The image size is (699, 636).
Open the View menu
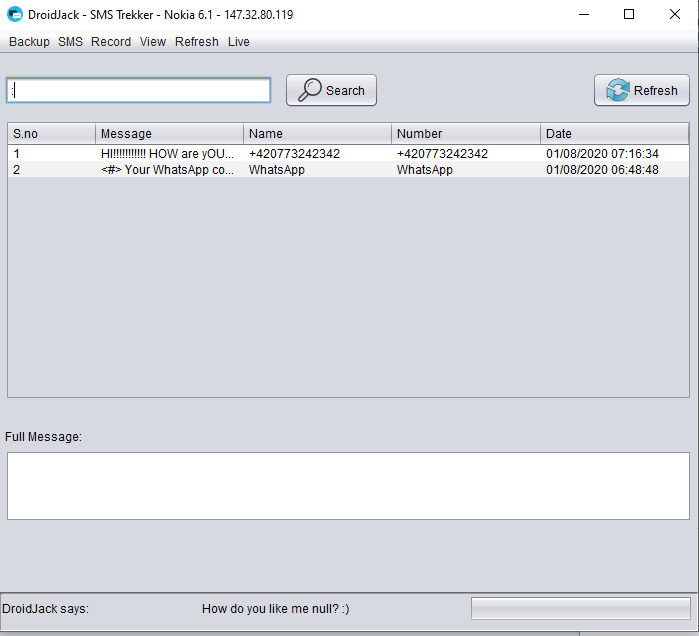(x=153, y=41)
